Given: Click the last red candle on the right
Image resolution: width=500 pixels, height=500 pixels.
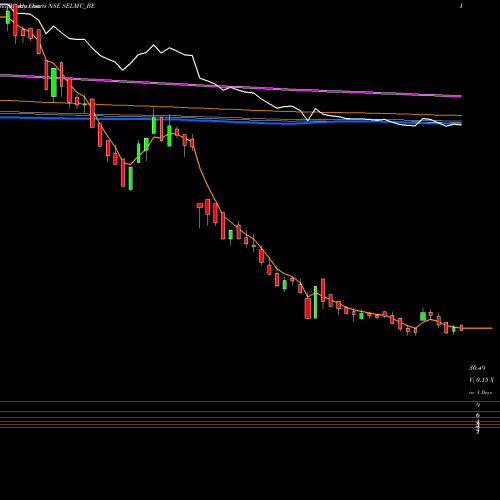Looking at the screenshot, I should coord(462,328).
